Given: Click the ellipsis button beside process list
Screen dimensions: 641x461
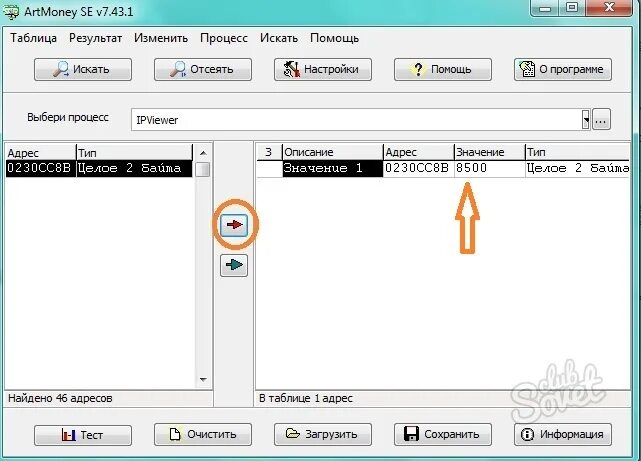Looking at the screenshot, I should (x=601, y=119).
